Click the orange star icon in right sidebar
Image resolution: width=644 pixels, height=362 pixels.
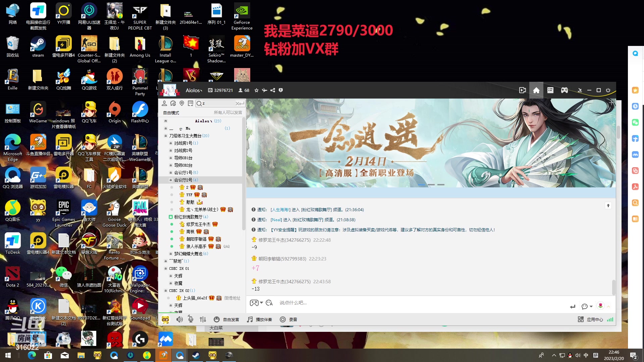[x=635, y=90]
